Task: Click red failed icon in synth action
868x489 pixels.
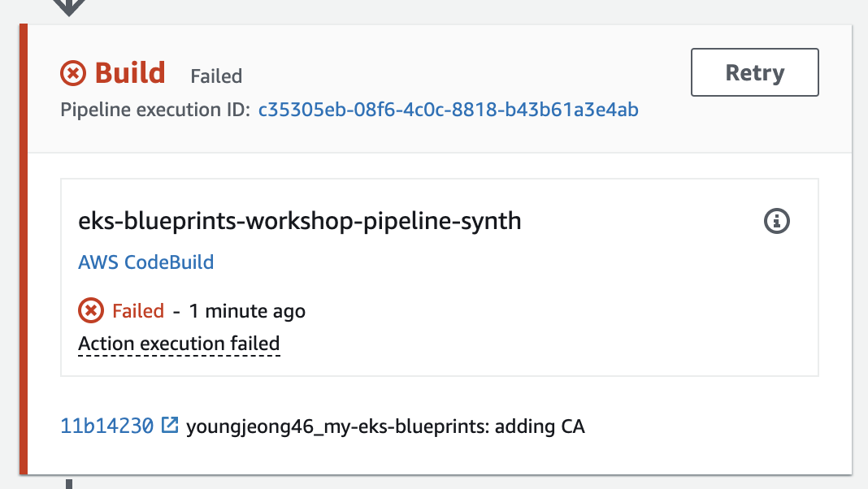Action: coord(90,310)
